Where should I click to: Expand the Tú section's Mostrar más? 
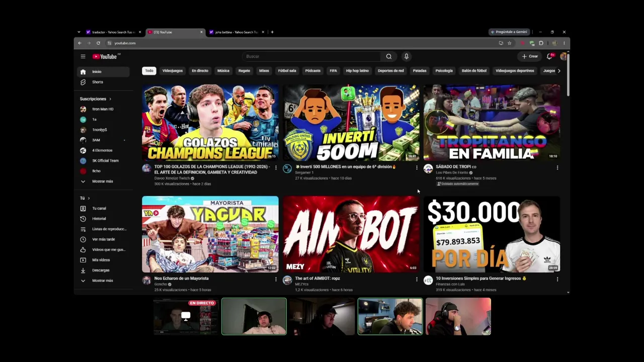click(102, 281)
